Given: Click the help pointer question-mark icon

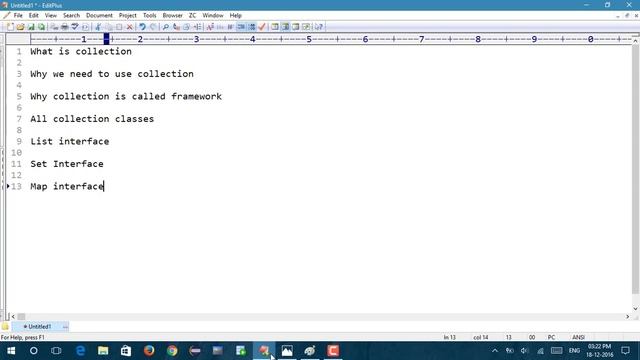Looking at the screenshot, I should point(319,27).
